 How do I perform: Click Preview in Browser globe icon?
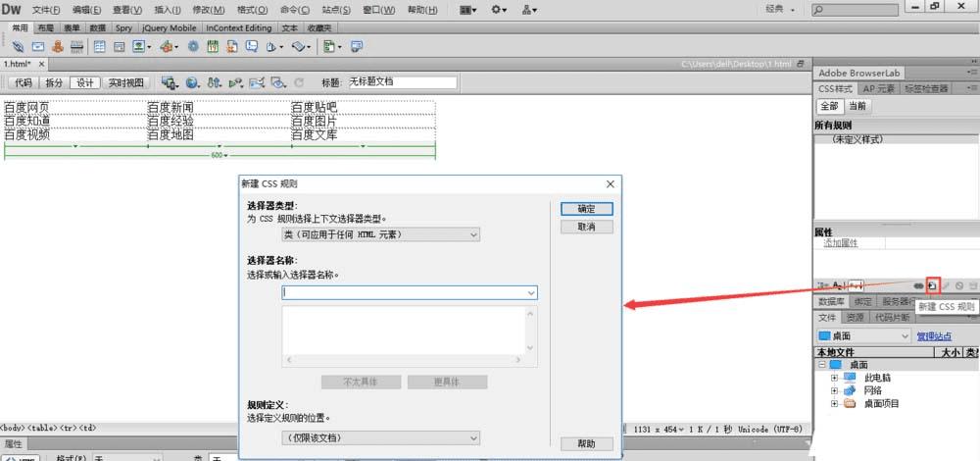(192, 82)
